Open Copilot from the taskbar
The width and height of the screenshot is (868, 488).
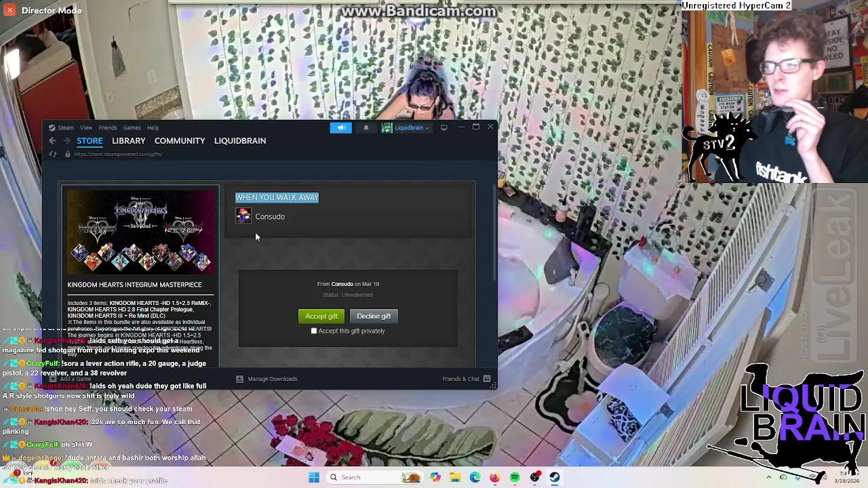435,477
